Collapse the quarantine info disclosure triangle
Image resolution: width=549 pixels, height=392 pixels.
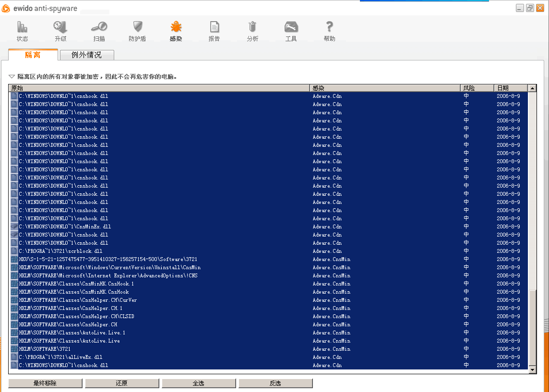[12, 76]
